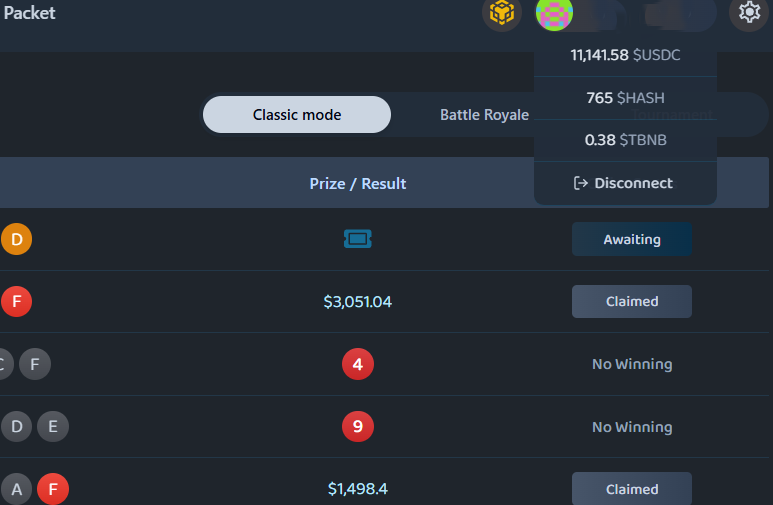Click the BNB chain network icon

pos(502,12)
